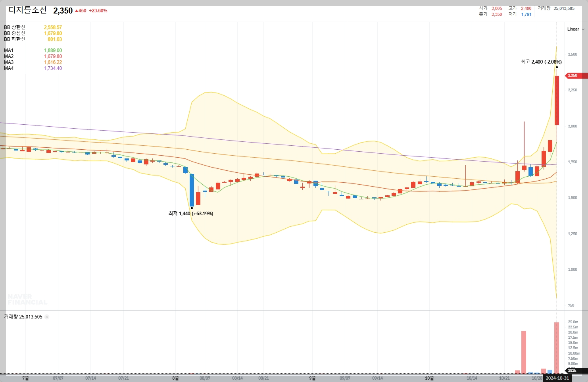Remove the 거래량 volume indicator with its X icon
The height and width of the screenshot is (382, 588).
tap(47, 317)
